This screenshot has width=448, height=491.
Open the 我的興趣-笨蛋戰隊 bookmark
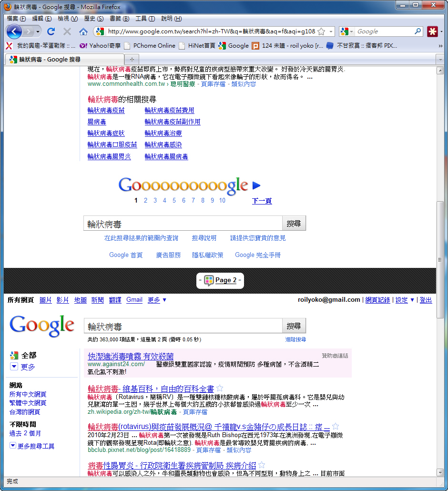tap(41, 46)
